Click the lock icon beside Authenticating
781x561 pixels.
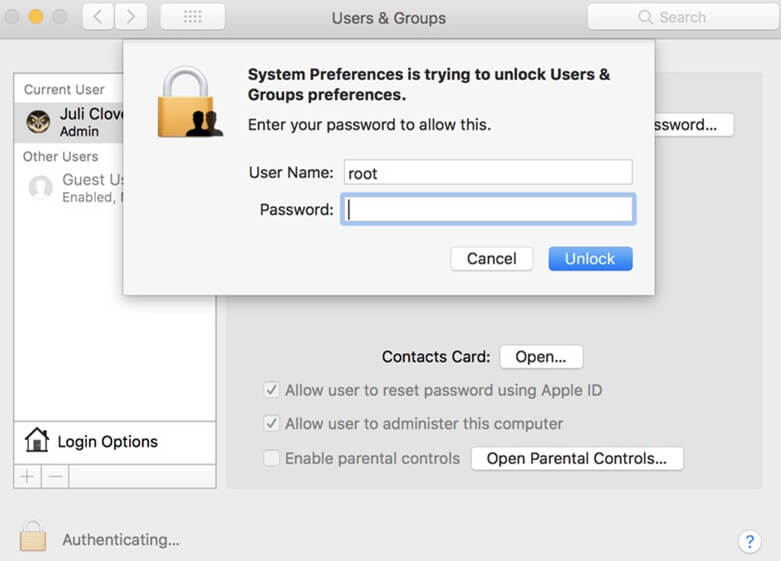click(x=33, y=536)
